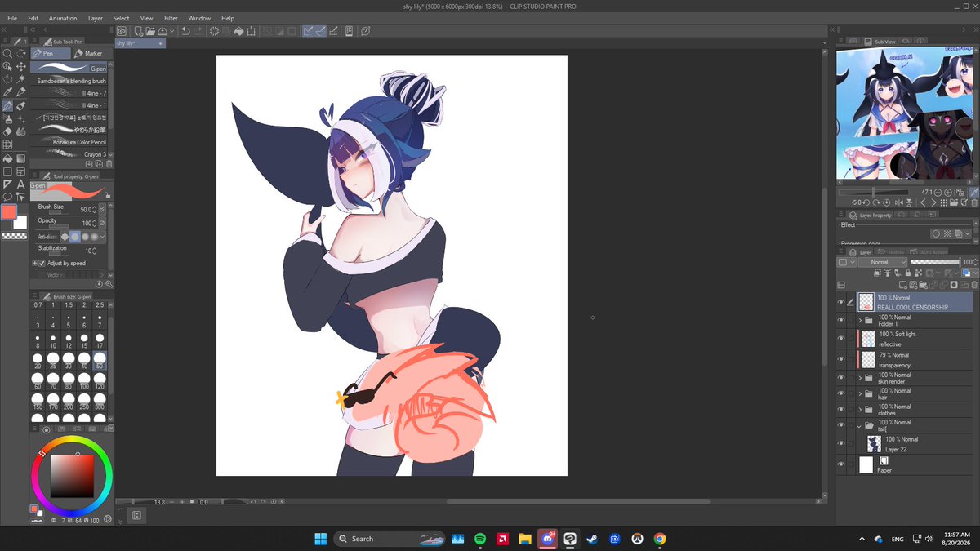980x551 pixels.
Task: Select the Eyedropper tool
Action: pyautogui.click(x=7, y=92)
